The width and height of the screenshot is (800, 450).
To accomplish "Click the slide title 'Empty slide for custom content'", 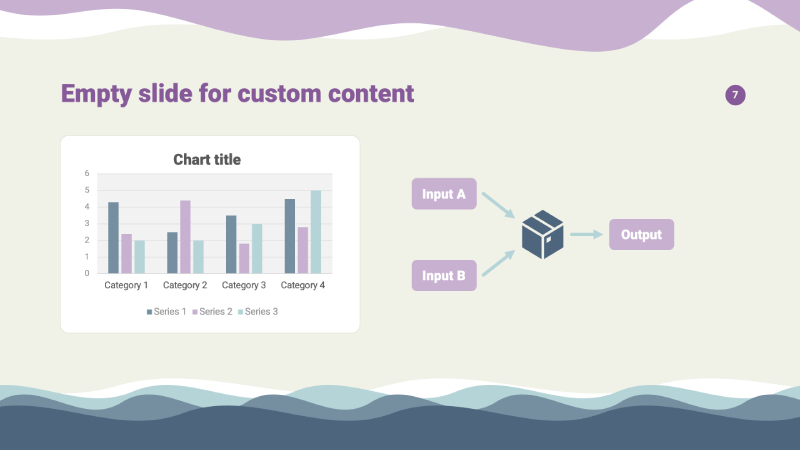I will point(238,94).
